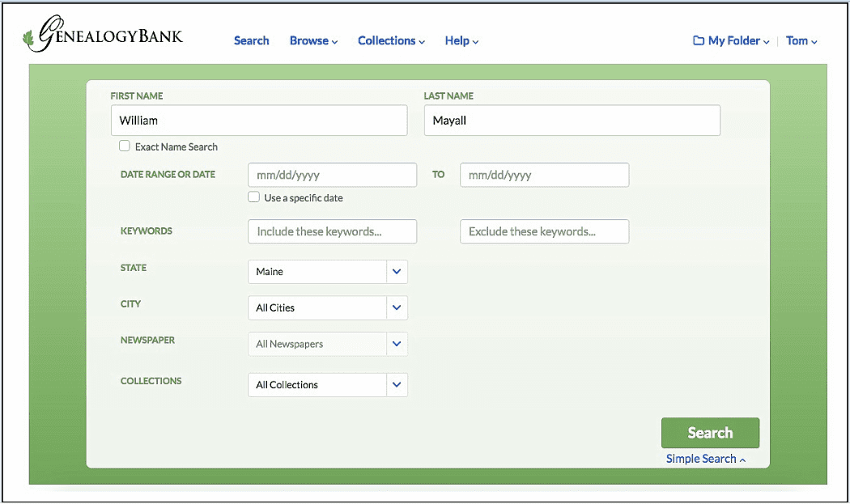Click the start date mm/dd/yyyy field
The height and width of the screenshot is (504, 850).
point(332,175)
